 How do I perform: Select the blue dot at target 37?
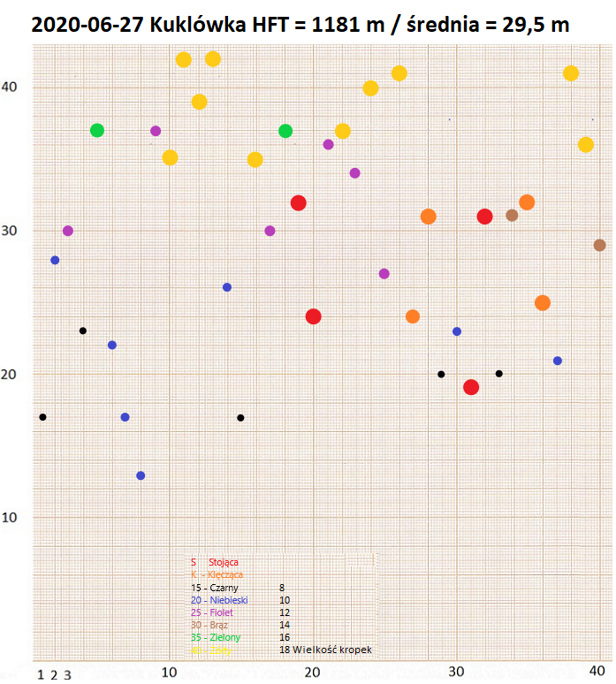pyautogui.click(x=558, y=361)
